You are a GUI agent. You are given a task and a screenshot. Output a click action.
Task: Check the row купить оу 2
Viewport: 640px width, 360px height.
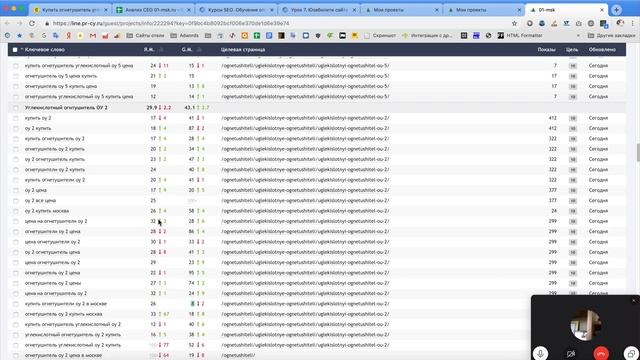point(16,118)
